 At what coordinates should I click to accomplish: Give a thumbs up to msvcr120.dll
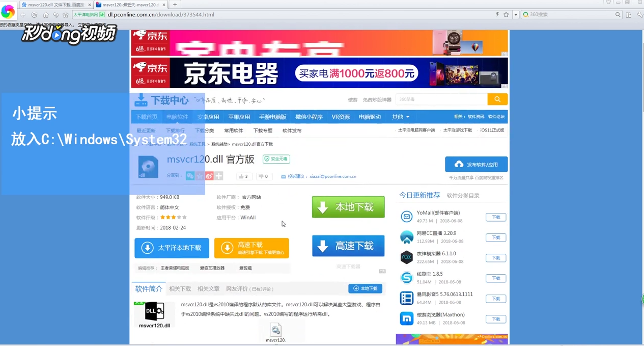243,176
